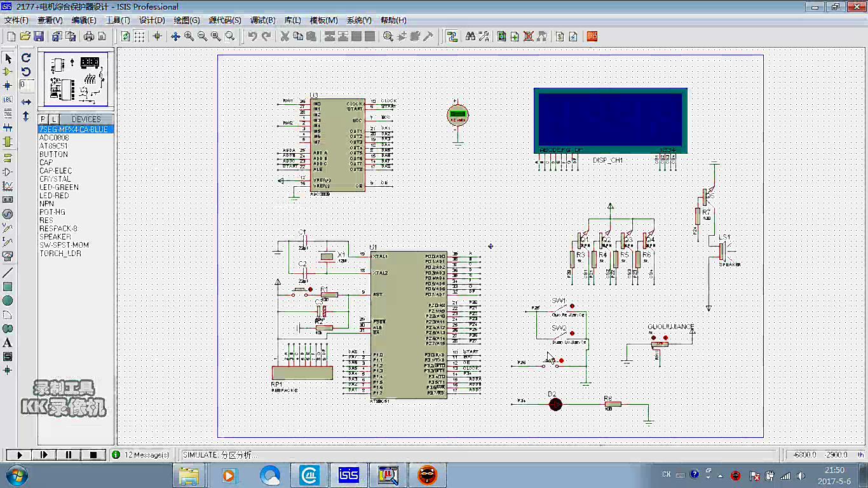Viewport: 868px width, 488px height.
Task: Click the Cut scissors icon
Action: coord(285,36)
